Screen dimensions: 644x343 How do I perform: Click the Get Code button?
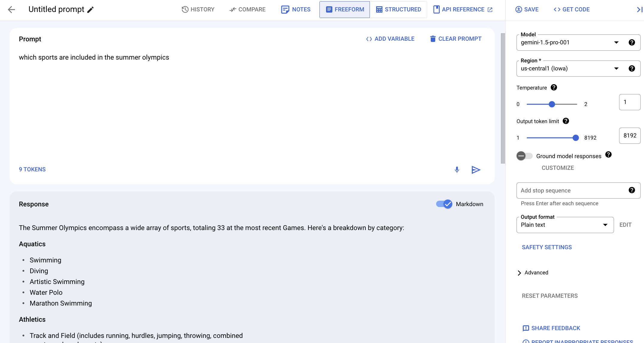[x=571, y=10]
